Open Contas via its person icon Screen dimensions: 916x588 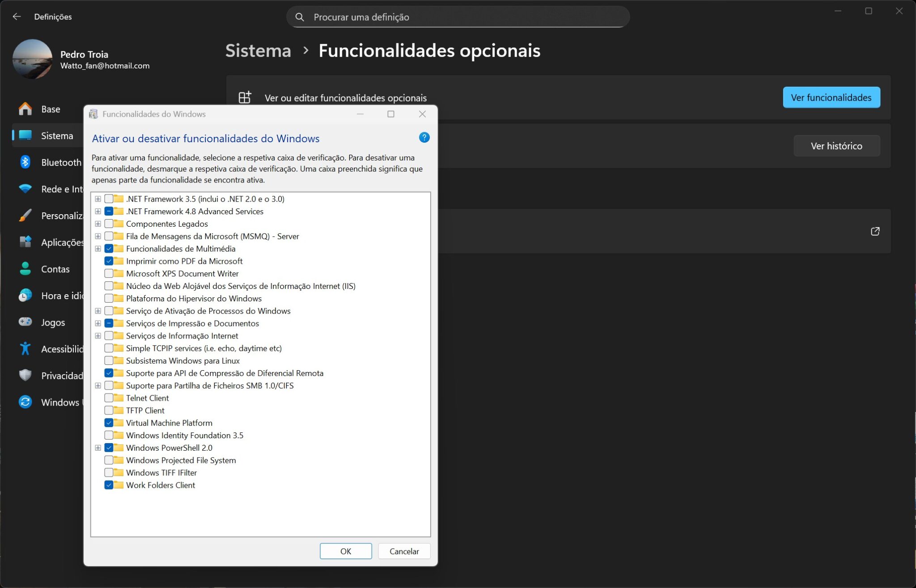click(25, 269)
